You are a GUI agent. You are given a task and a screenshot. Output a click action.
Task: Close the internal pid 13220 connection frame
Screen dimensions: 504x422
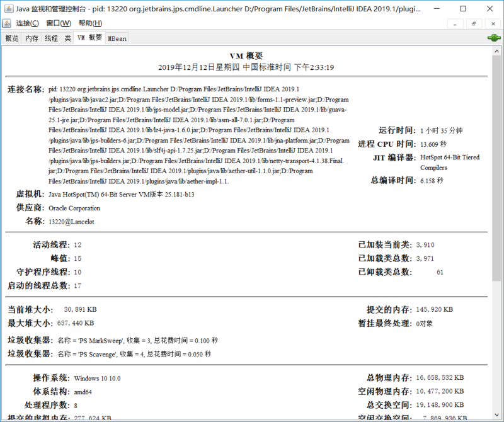click(x=493, y=23)
